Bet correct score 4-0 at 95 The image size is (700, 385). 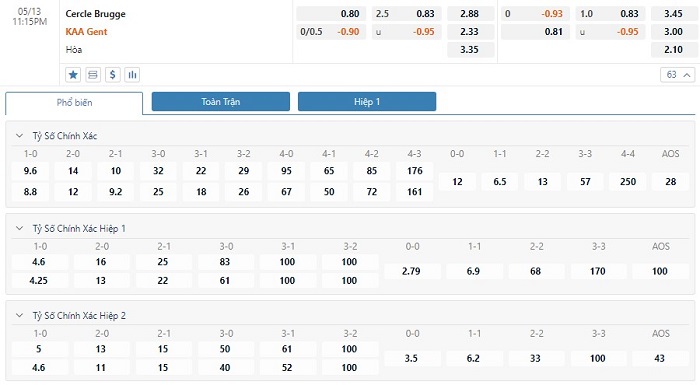286,171
